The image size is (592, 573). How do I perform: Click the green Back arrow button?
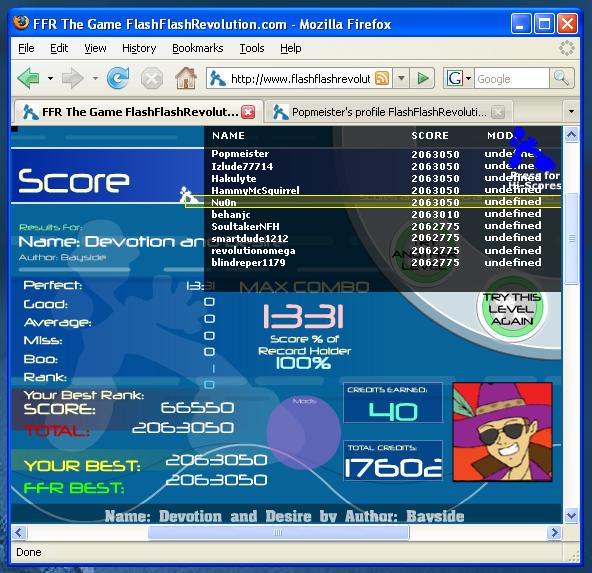(x=29, y=79)
